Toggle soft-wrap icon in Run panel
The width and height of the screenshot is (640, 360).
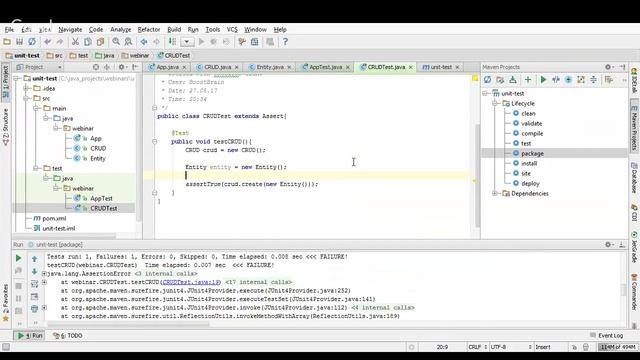35,284
